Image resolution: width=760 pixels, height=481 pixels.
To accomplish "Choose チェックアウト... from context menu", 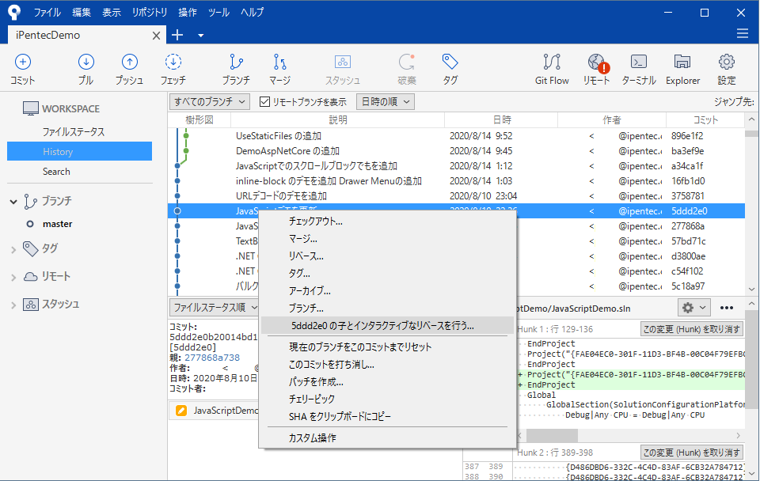I will pos(388,221).
